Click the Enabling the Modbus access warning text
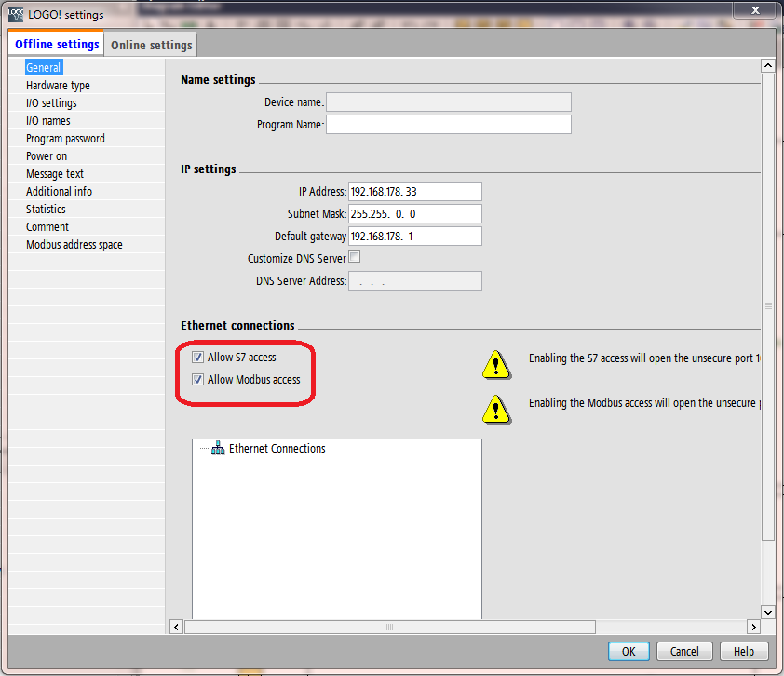This screenshot has height=676, width=784. point(644,403)
